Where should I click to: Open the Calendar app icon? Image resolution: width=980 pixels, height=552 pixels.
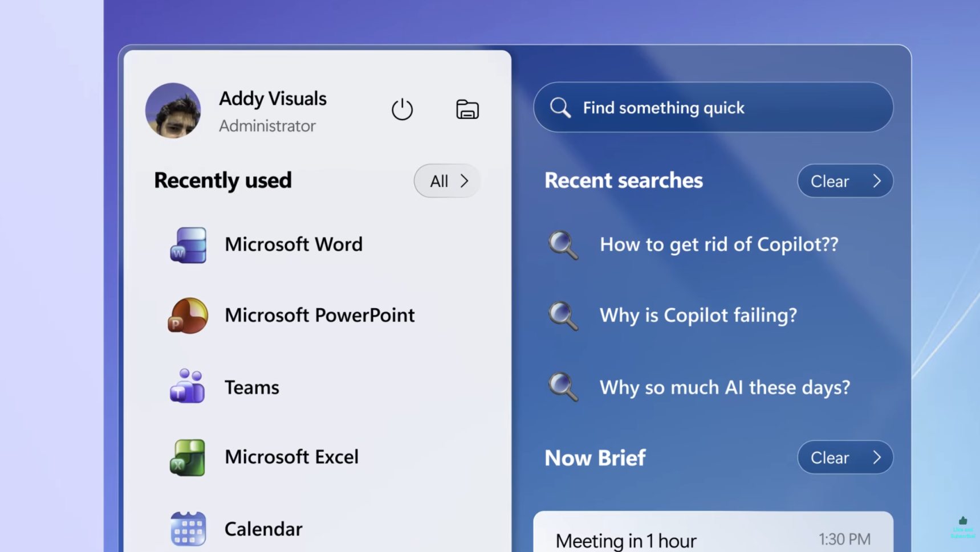188,529
